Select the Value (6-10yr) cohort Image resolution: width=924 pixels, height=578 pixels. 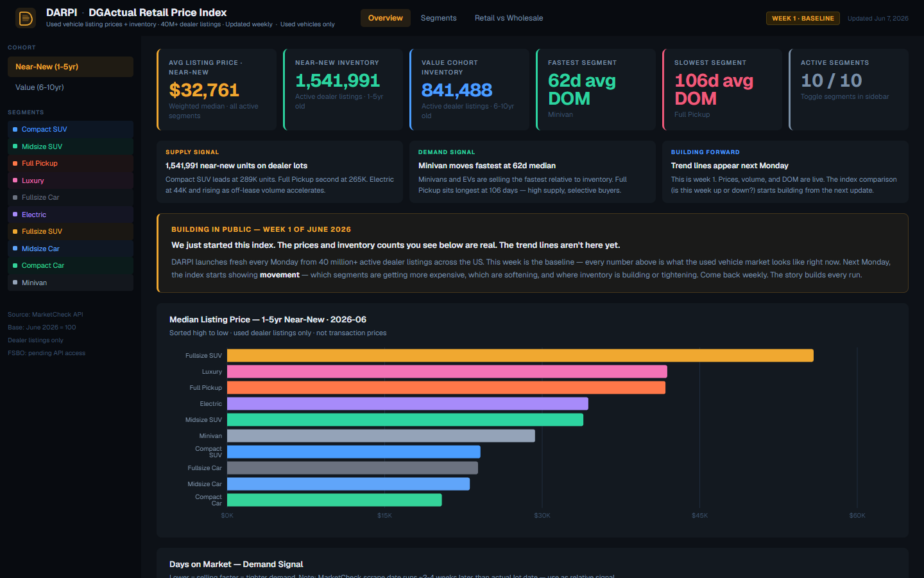coord(71,87)
